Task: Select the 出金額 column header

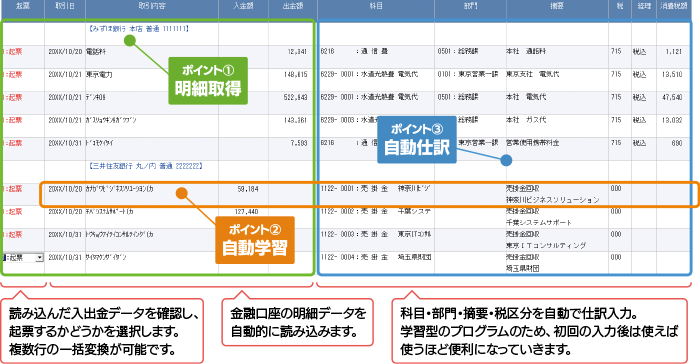Action: (293, 6)
